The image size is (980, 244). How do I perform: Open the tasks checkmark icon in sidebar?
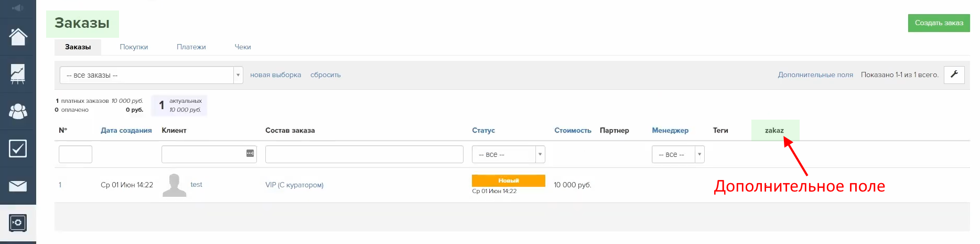(18, 148)
